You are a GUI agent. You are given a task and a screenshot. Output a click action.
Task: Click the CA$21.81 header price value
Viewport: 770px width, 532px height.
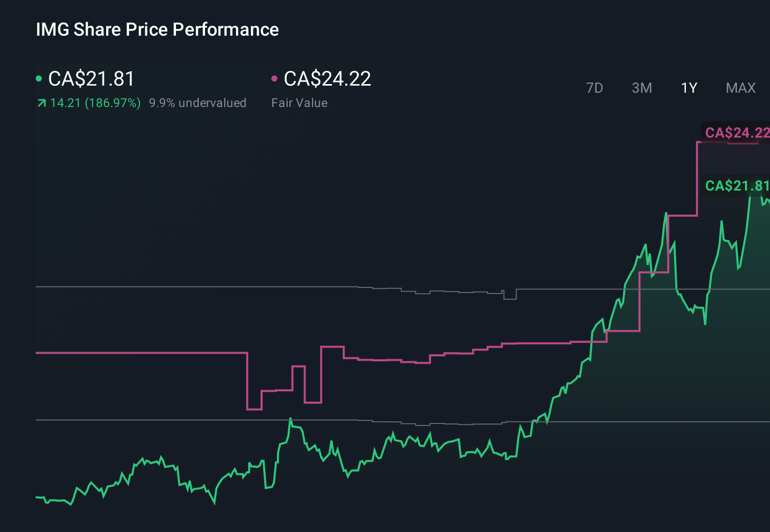tap(91, 78)
